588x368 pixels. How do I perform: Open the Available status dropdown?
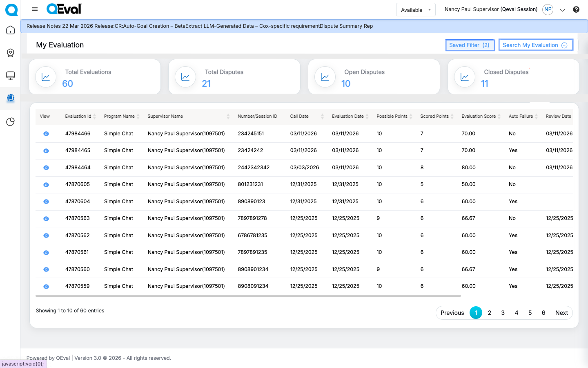click(x=416, y=10)
